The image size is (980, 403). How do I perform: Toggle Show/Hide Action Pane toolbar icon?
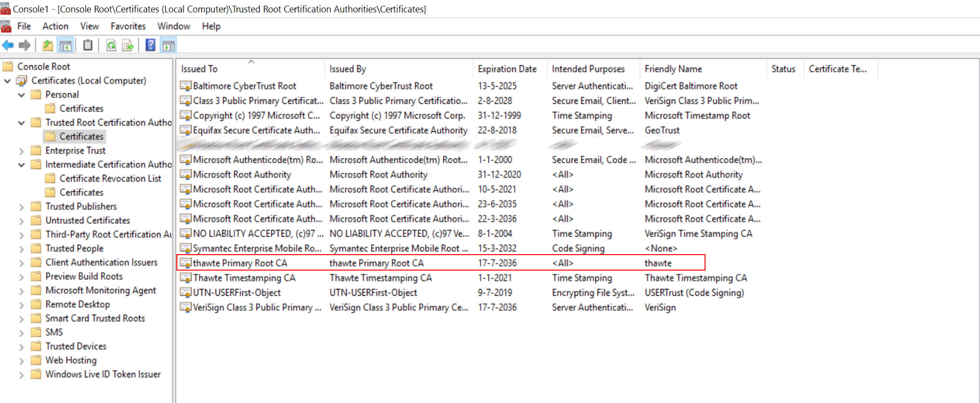pos(168,45)
